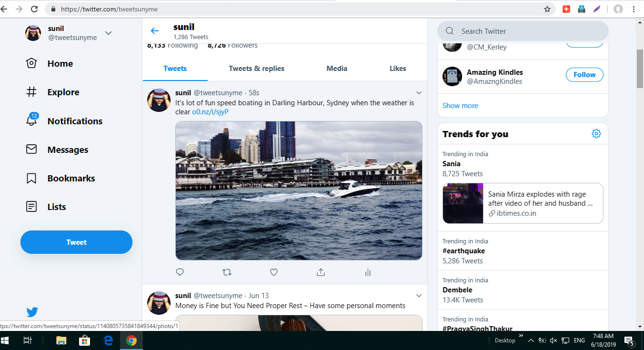Click the Amazing Kindles avatar
Viewport: 644px width, 350px height.
[452, 76]
